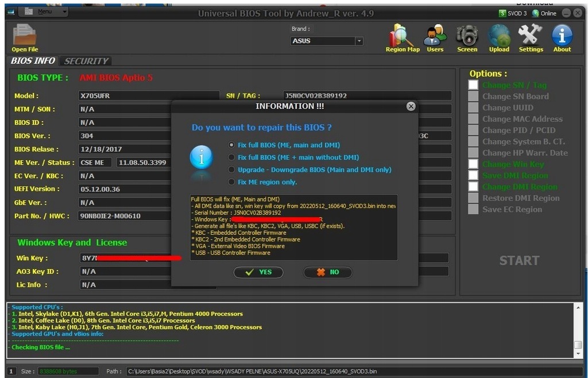The width and height of the screenshot is (588, 378).
Task: Select 'Fix ME region only' option
Action: point(231,182)
